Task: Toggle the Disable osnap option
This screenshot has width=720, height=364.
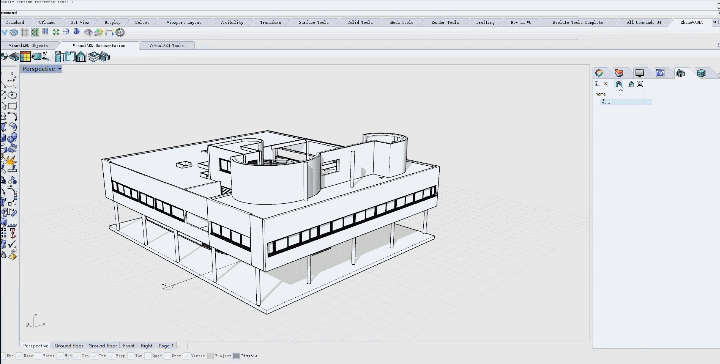Action: click(236, 356)
